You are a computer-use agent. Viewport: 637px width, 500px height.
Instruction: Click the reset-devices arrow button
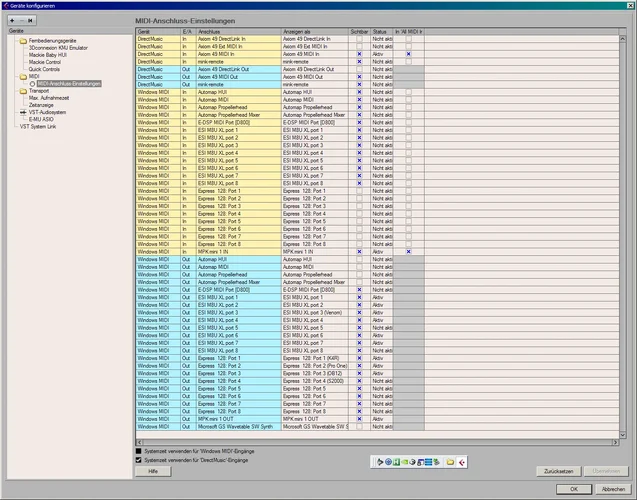30,20
